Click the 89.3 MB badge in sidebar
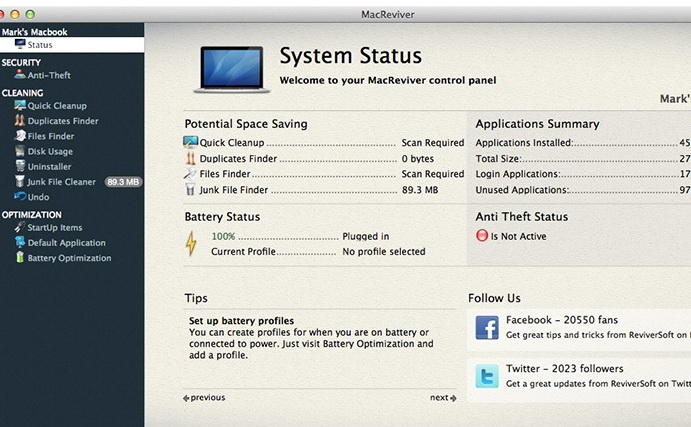Image resolution: width=691 pixels, height=427 pixels. tap(123, 182)
